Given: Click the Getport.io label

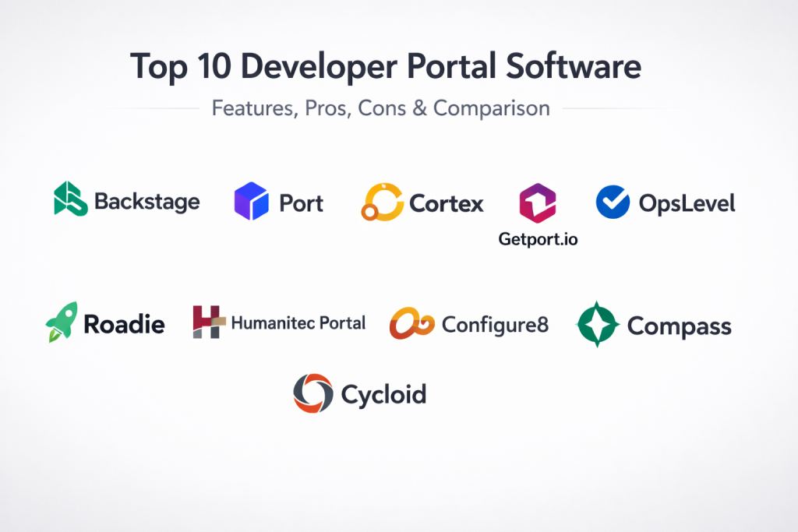Looking at the screenshot, I should pyautogui.click(x=538, y=239).
